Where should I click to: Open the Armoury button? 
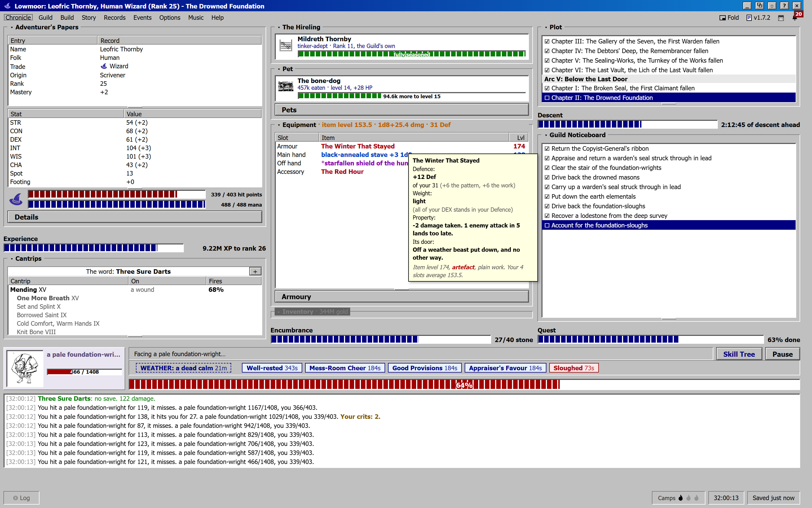pos(402,297)
